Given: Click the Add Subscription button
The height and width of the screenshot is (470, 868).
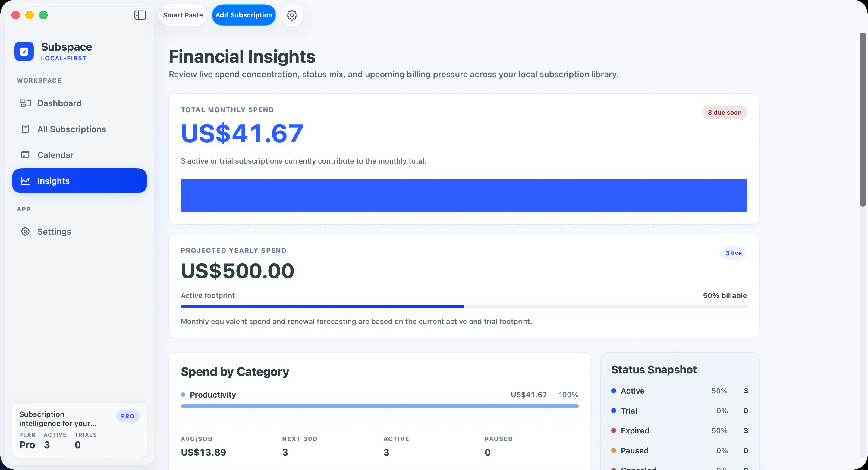Looking at the screenshot, I should click(243, 15).
